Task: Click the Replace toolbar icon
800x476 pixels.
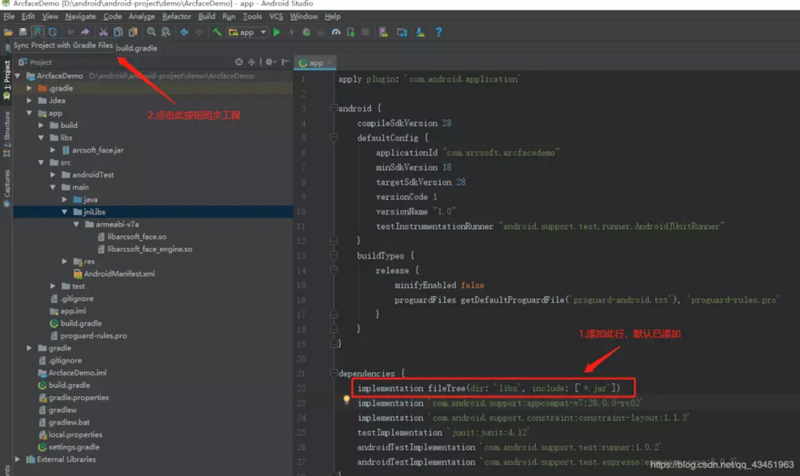Action: [x=166, y=32]
